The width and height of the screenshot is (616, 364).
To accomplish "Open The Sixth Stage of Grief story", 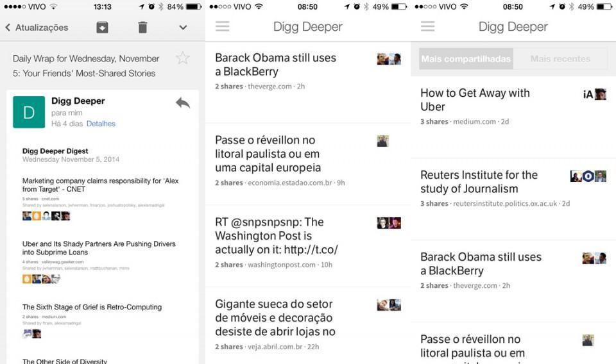I will click(92, 307).
